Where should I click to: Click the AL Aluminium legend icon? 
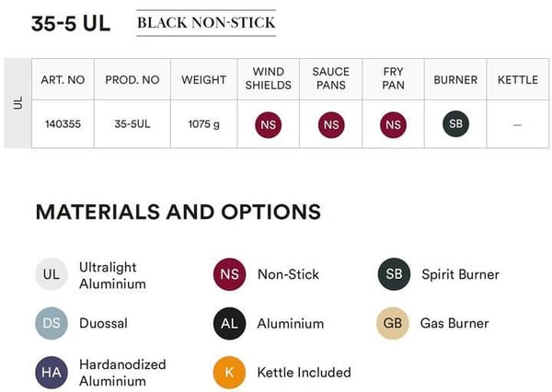click(x=229, y=323)
